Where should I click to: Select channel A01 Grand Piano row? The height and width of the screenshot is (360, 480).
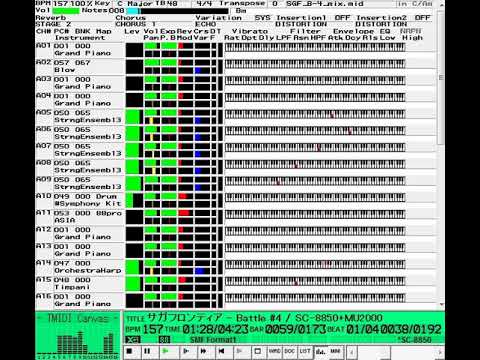pos(80,50)
